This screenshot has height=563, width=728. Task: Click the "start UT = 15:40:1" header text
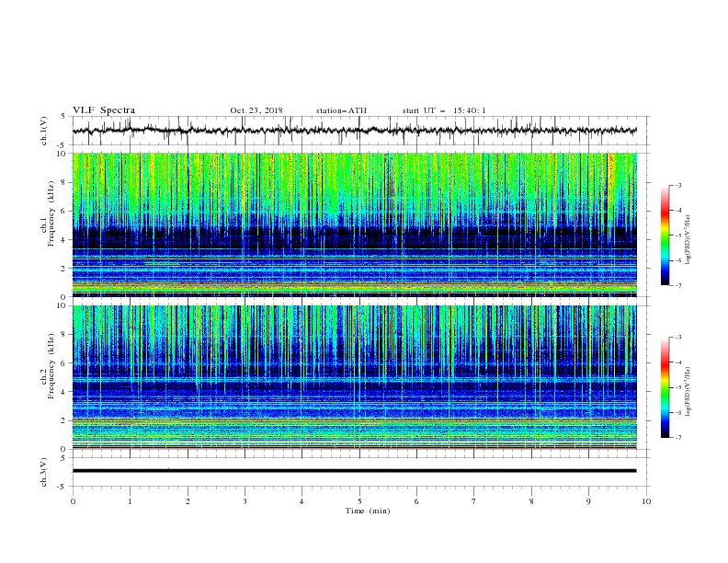point(444,110)
